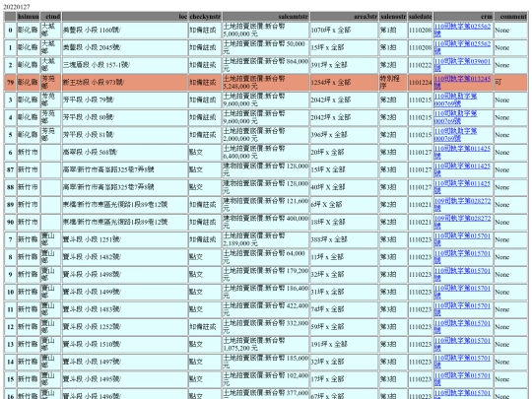The height and width of the screenshot is (399, 532).
Task: Select the '6,400,000' price cell in row 6
Action: 266,152
